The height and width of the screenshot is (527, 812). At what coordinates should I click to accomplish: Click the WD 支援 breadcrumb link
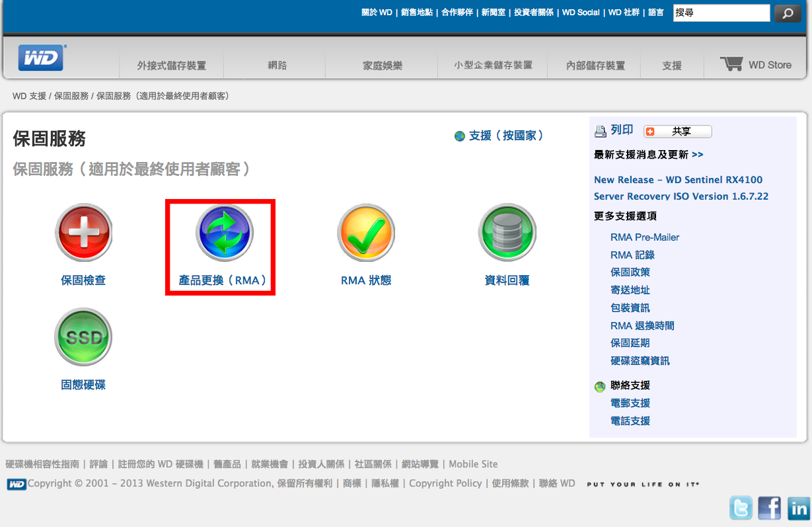[29, 96]
